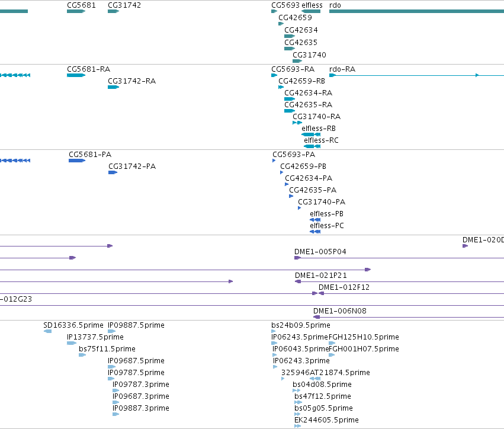Click the bs75f11.5prime EST label

click(x=107, y=349)
